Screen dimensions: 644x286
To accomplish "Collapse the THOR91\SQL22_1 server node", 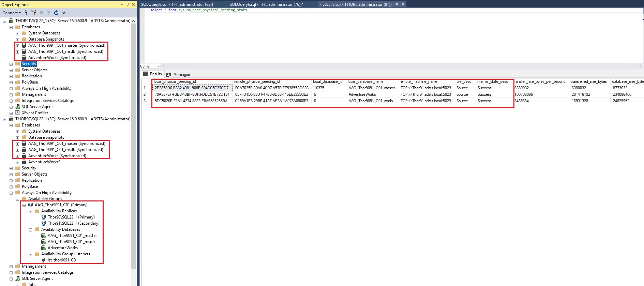I will click(4, 21).
